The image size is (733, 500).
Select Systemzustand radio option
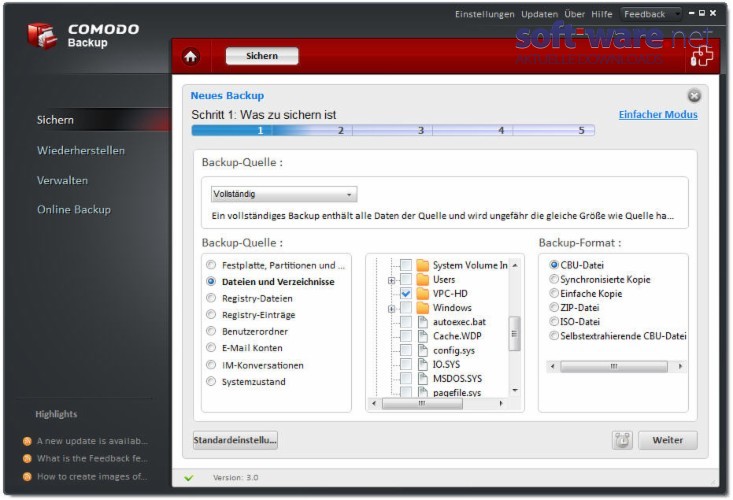(x=211, y=381)
